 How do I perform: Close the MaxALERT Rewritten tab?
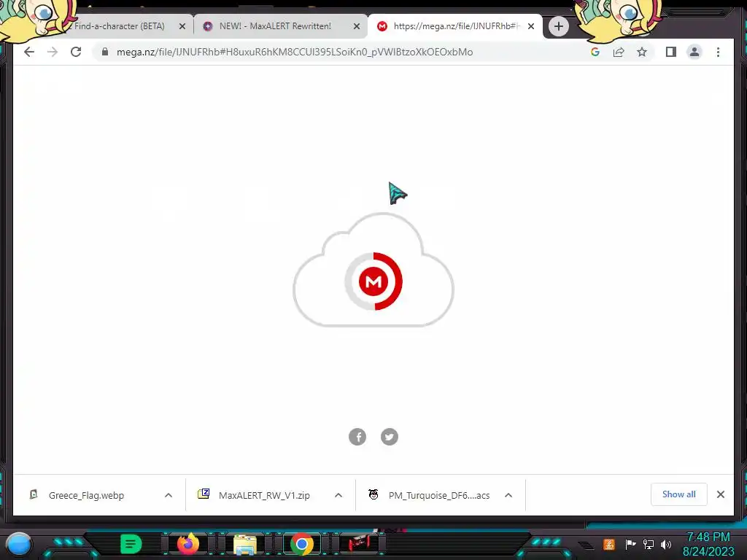pos(356,27)
